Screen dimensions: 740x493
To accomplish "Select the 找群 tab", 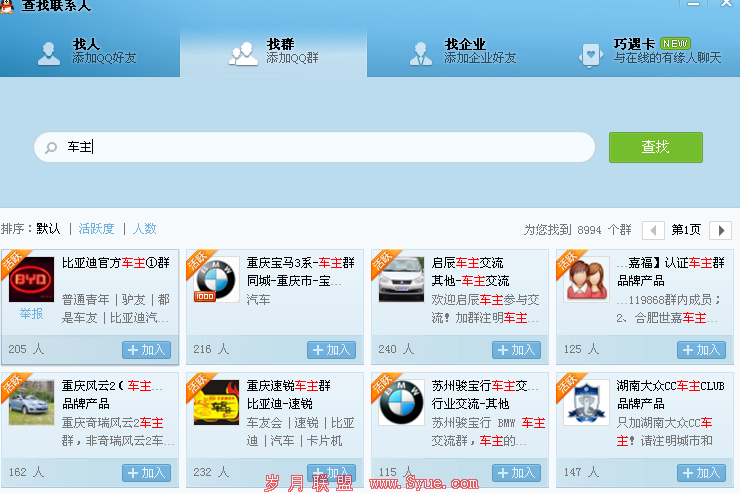I will 274,51.
